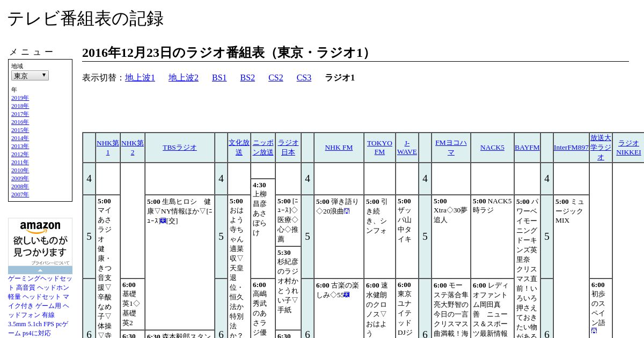
Task: Switch to the 地上波2 listing
Action: [184, 78]
